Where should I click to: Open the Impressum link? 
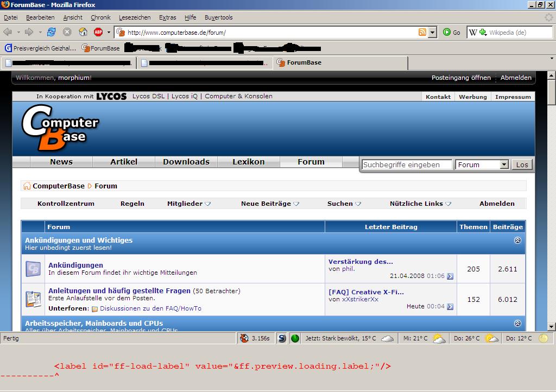(513, 97)
